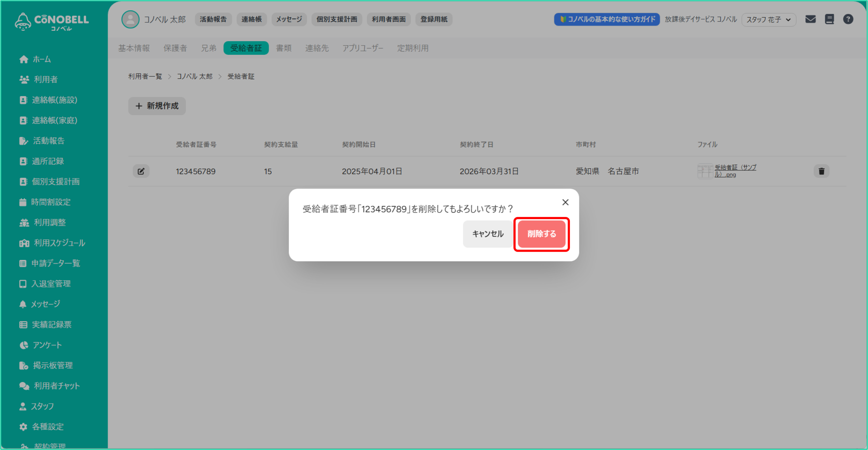Click the 受給者証 file thumbnail image
The width and height of the screenshot is (868, 450).
pyautogui.click(x=705, y=171)
